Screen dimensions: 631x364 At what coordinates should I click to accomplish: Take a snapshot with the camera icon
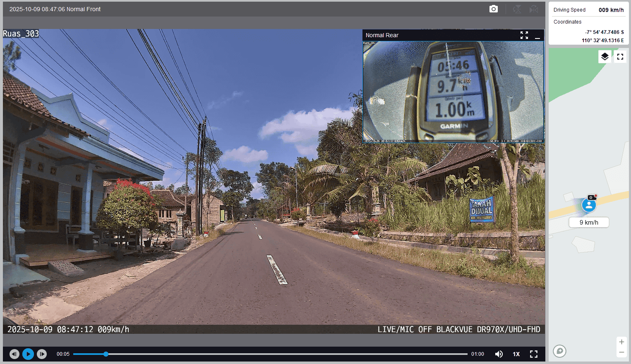(493, 9)
